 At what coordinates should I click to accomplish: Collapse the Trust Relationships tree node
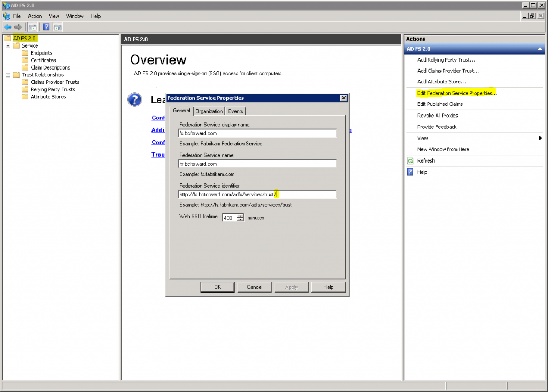(8, 75)
